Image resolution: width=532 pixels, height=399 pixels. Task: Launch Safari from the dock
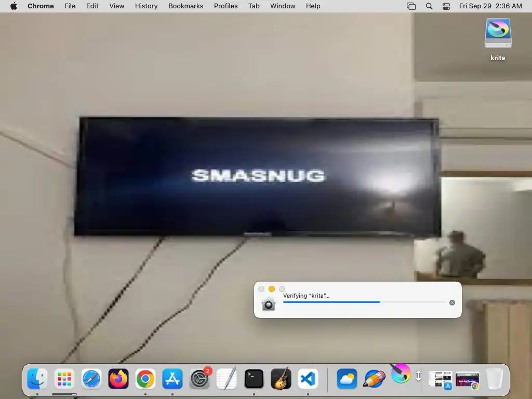(x=91, y=379)
